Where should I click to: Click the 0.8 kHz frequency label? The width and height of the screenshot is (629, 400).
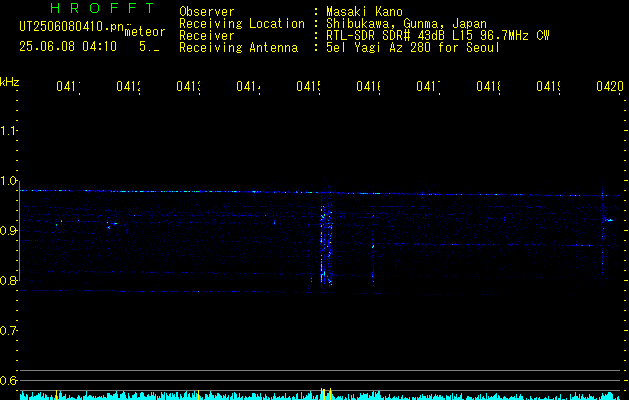pyautogui.click(x=8, y=280)
